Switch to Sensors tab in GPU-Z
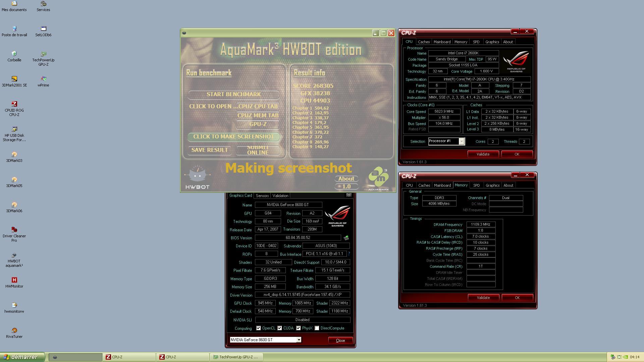644x362 pixels. pos(262,196)
